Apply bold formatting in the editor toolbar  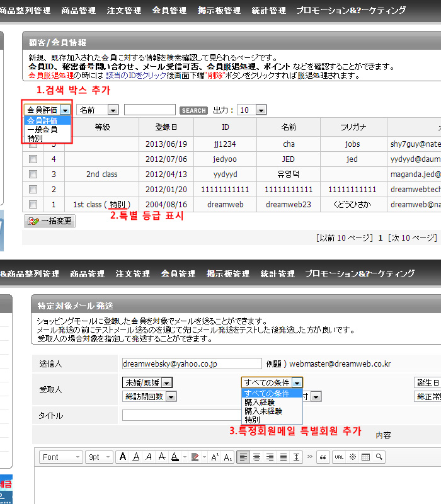click(123, 457)
